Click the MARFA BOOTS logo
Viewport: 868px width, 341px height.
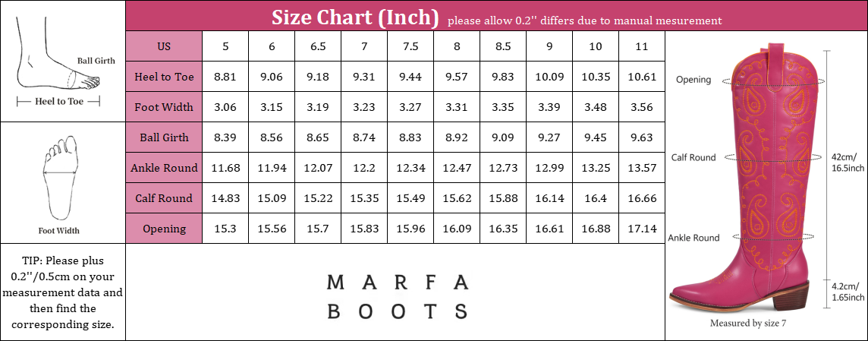pyautogui.click(x=398, y=297)
